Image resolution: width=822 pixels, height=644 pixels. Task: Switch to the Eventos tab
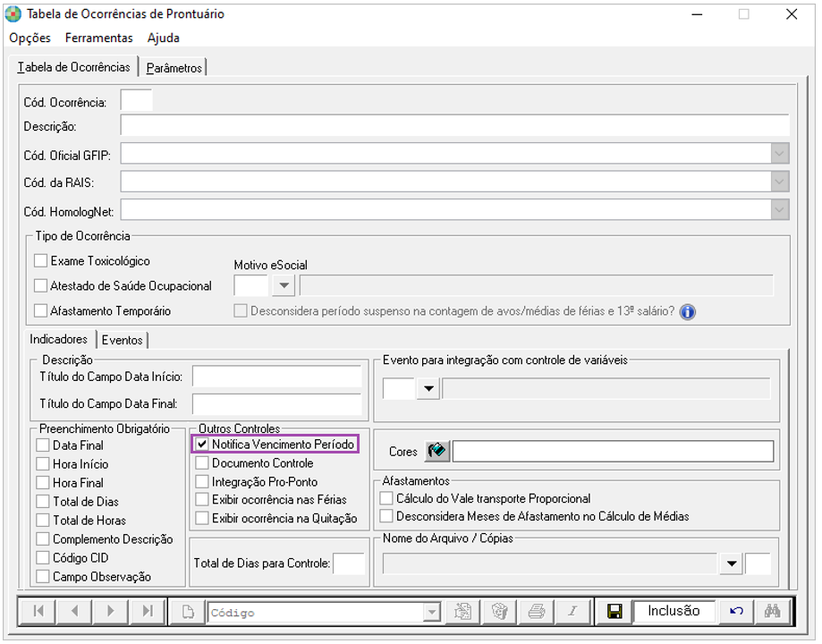pos(123,341)
